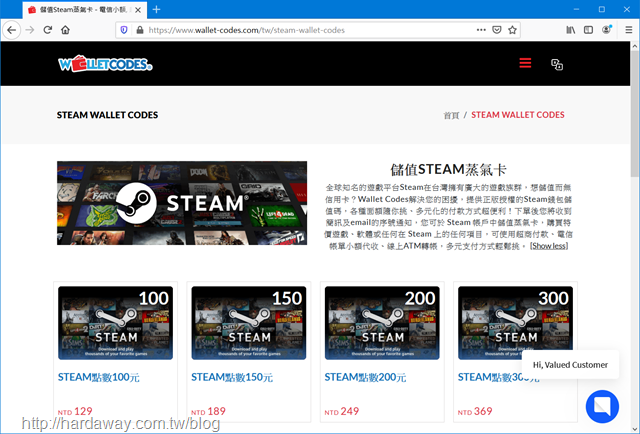Open the blue live chat bubble

point(602,406)
